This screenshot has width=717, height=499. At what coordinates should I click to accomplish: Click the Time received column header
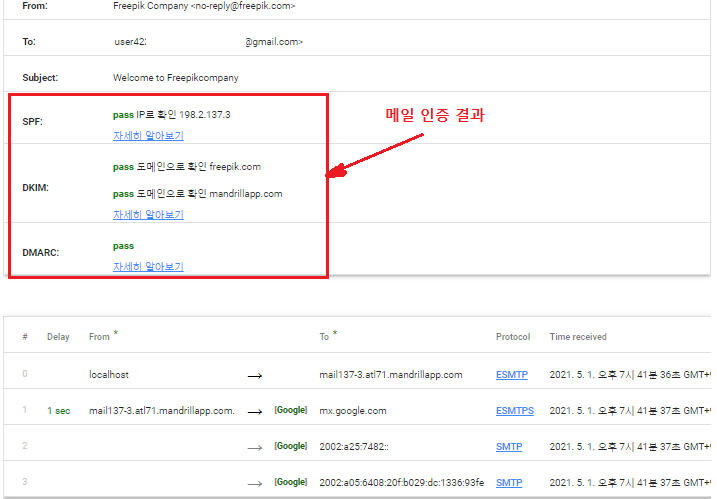coord(578,337)
